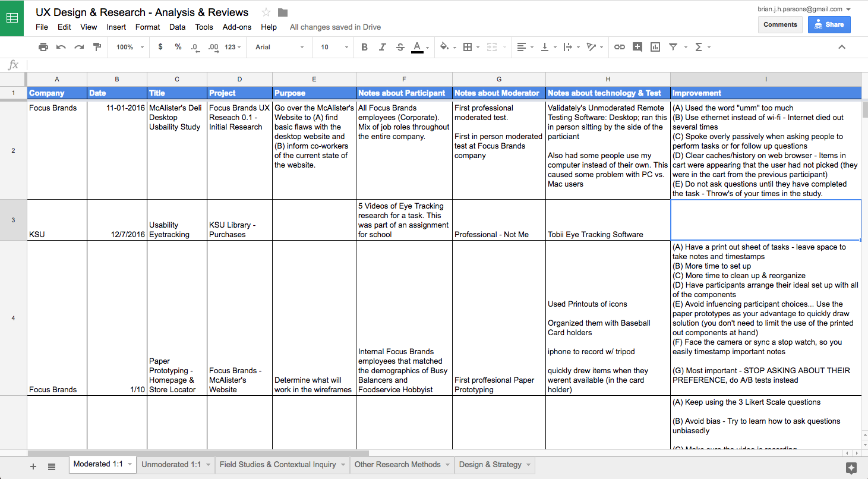Switch to the Unmoderated 1:1 sheet
The image size is (868, 479).
tap(171, 465)
